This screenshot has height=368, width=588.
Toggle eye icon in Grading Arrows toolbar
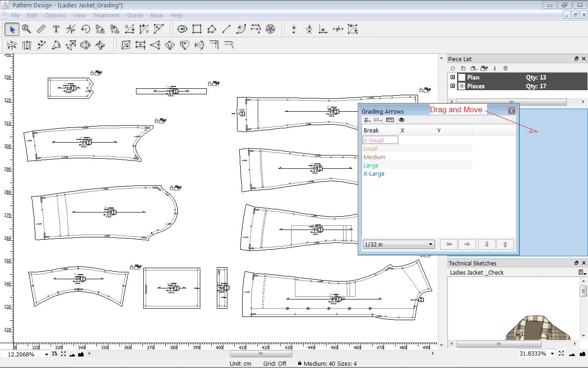pyautogui.click(x=401, y=120)
